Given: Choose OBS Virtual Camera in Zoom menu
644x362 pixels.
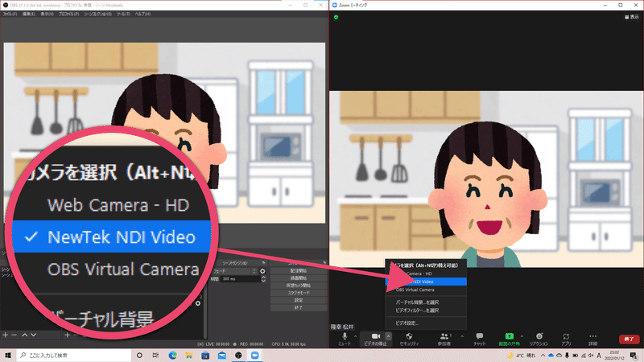Looking at the screenshot, I should tap(426, 290).
